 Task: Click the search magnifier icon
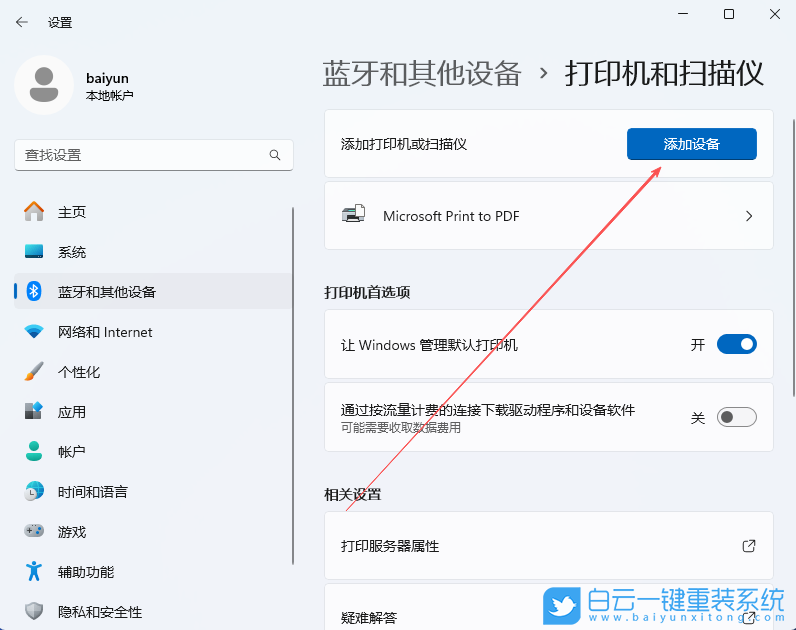click(x=275, y=155)
